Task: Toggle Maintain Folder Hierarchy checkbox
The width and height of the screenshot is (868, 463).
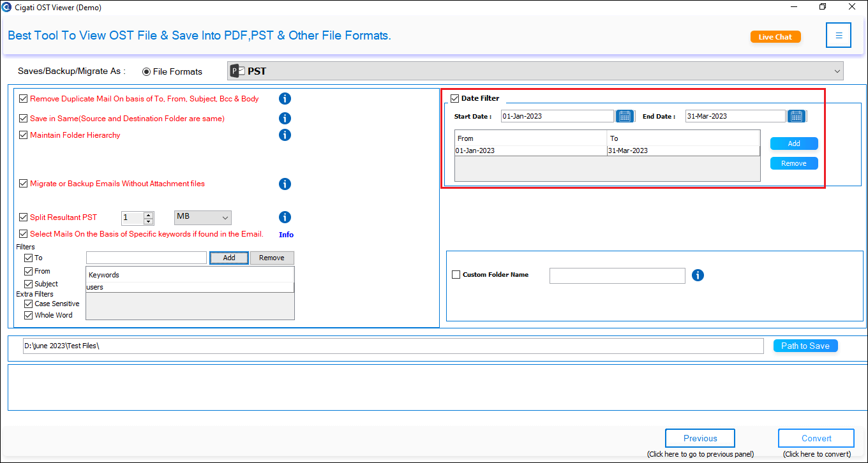Action: [x=24, y=135]
